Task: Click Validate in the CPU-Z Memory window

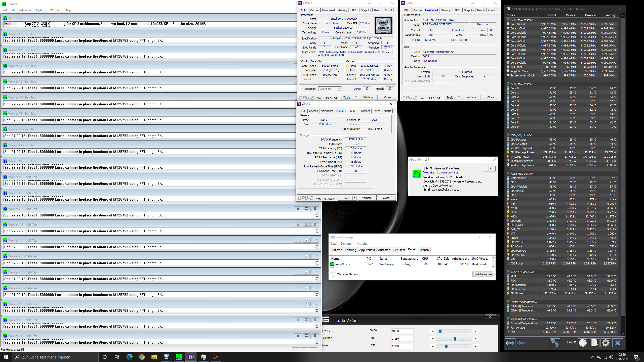Action: click(x=367, y=198)
